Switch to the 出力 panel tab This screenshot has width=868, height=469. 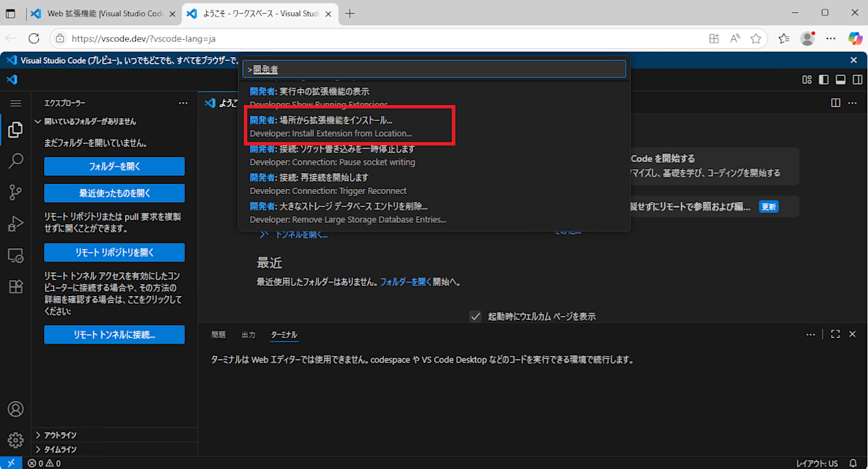(248, 334)
